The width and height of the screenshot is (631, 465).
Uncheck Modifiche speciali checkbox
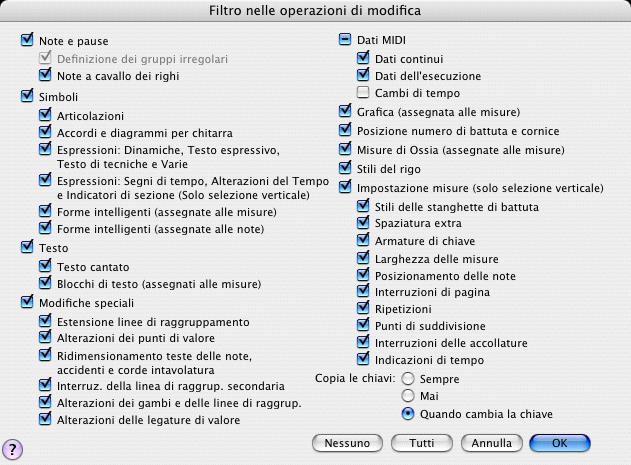(27, 302)
